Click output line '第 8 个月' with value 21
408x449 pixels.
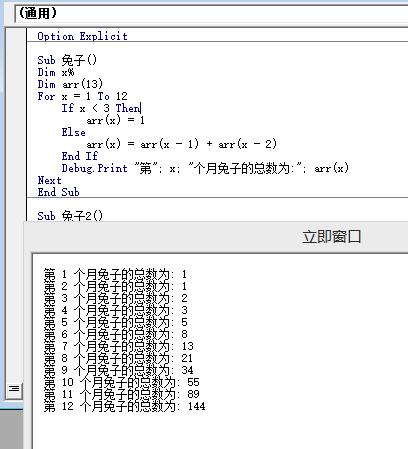[118, 358]
